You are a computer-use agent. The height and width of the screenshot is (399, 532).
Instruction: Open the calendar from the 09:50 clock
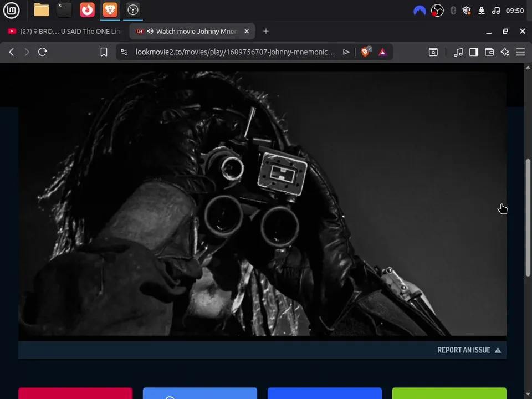coord(515,11)
